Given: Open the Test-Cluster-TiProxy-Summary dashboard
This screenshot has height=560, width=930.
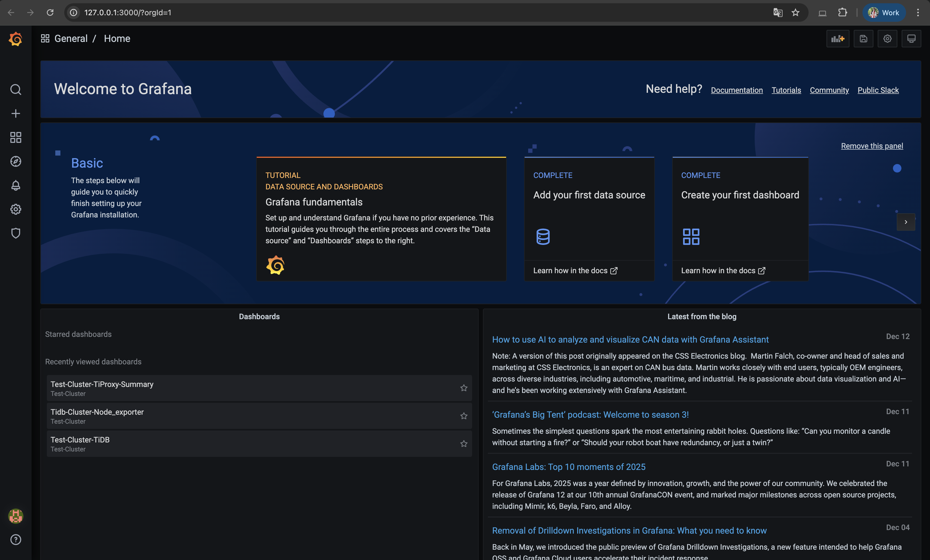Looking at the screenshot, I should pyautogui.click(x=259, y=388).
